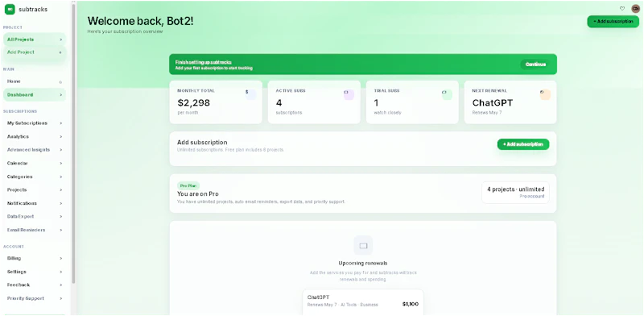
Task: Go to Home in the sidebar
Action: click(35, 81)
